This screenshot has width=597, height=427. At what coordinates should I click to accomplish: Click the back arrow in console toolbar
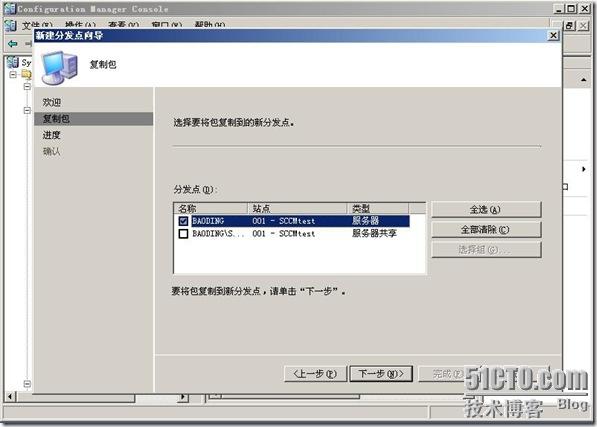(x=13, y=44)
